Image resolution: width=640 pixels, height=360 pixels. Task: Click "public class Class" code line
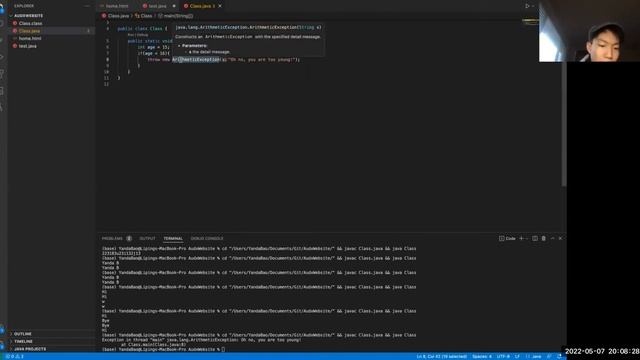[x=142, y=29]
